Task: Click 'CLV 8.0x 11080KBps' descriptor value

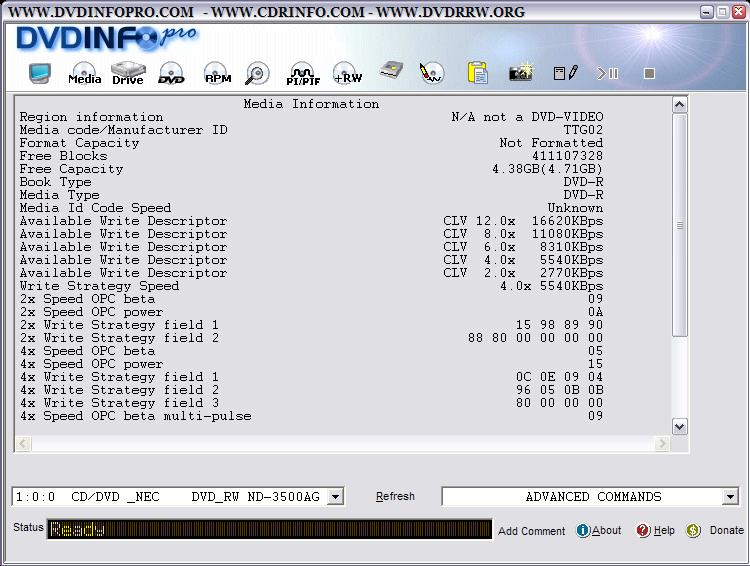Action: 523,234
